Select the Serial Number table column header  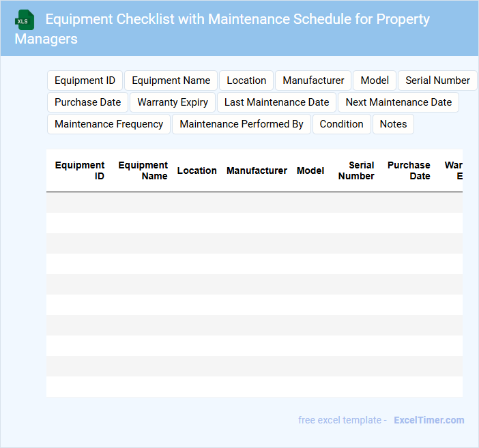356,170
